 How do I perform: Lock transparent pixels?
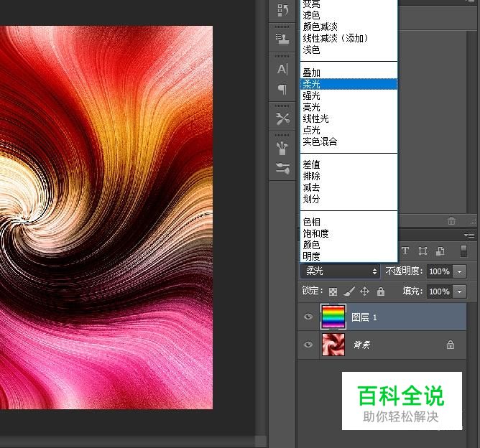[333, 291]
